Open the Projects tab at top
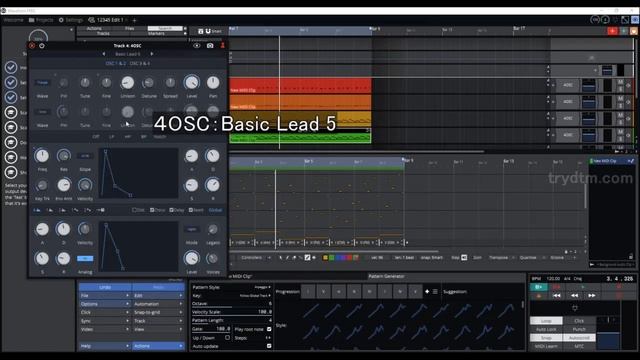Image resolution: width=640 pixels, height=360 pixels. (41, 20)
